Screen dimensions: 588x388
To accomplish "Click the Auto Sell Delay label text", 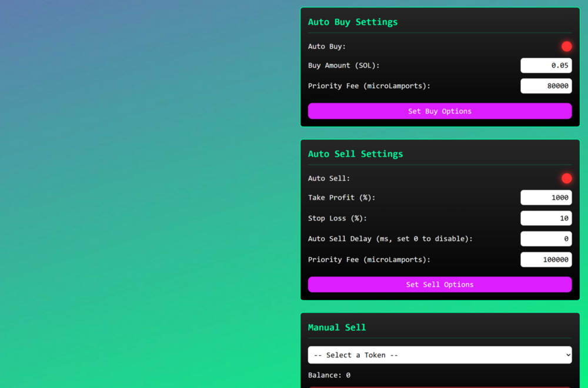I will (390, 239).
